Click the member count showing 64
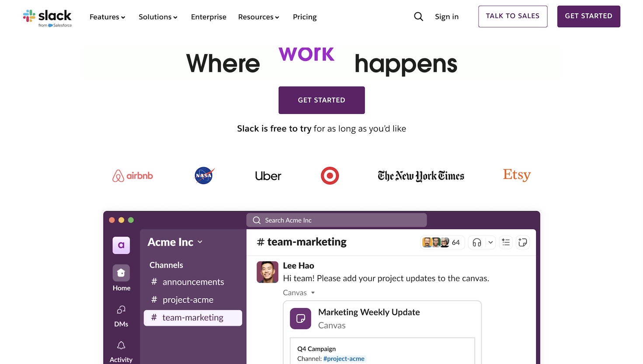 pyautogui.click(x=455, y=242)
